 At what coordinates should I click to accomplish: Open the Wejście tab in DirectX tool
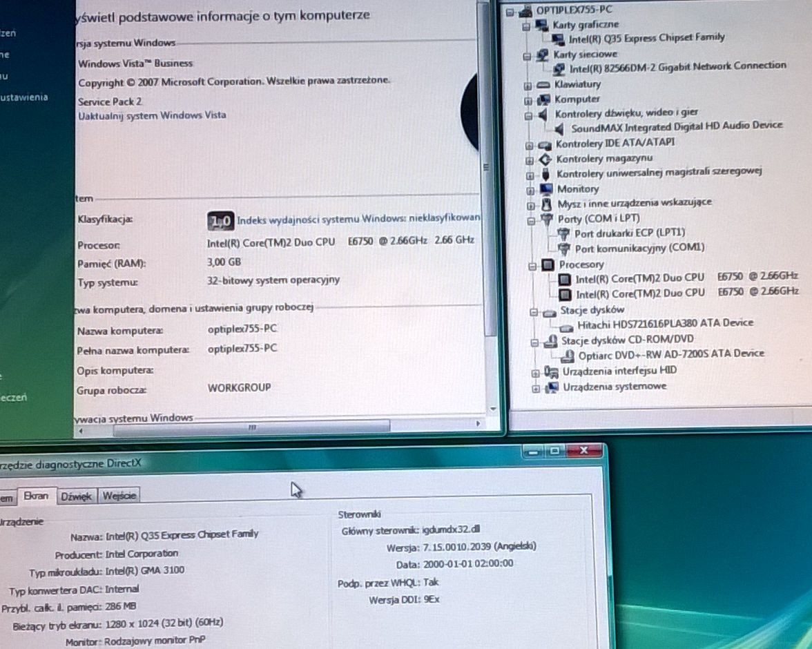coord(119,495)
